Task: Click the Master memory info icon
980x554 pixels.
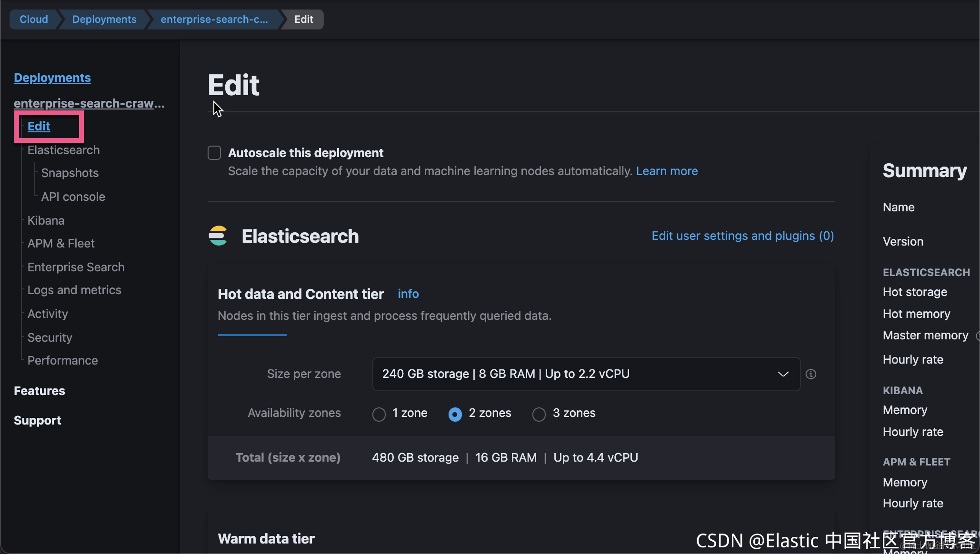Action: [977, 336]
